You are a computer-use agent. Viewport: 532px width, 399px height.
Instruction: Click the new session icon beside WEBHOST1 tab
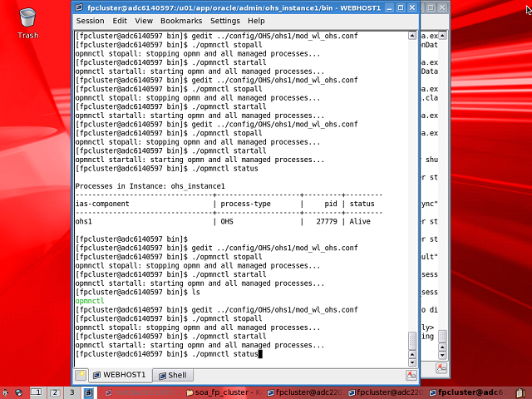pos(81,375)
